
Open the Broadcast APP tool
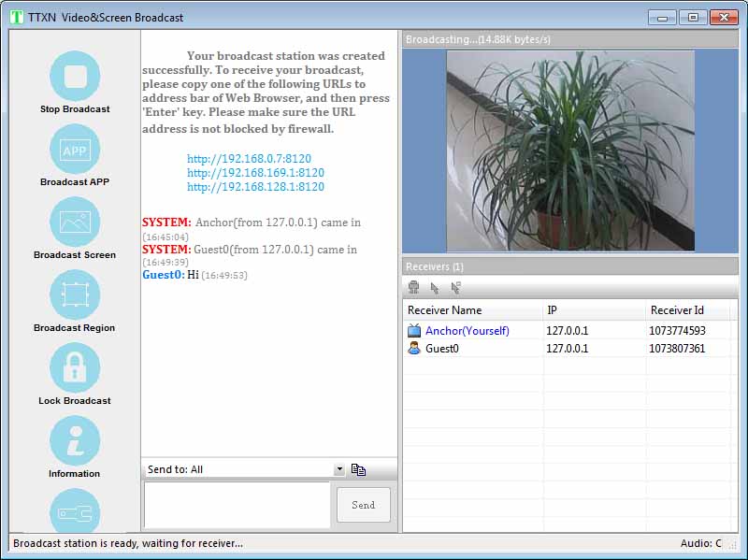click(x=73, y=150)
